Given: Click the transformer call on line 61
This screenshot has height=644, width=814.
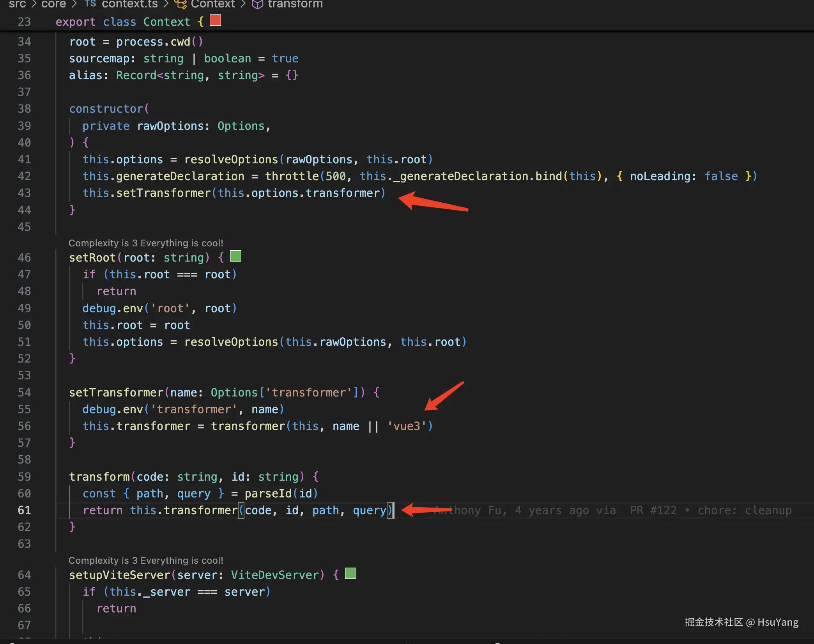Looking at the screenshot, I should pyautogui.click(x=200, y=510).
